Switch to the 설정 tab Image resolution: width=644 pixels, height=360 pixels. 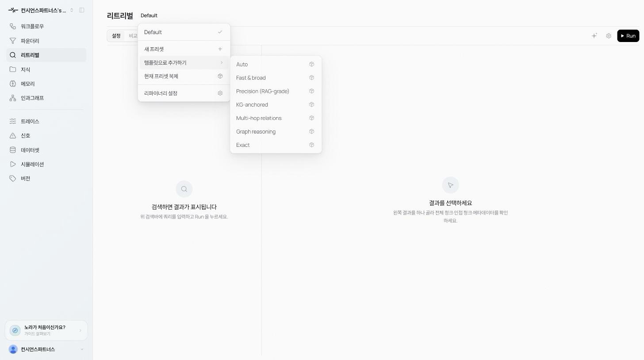[x=116, y=36]
